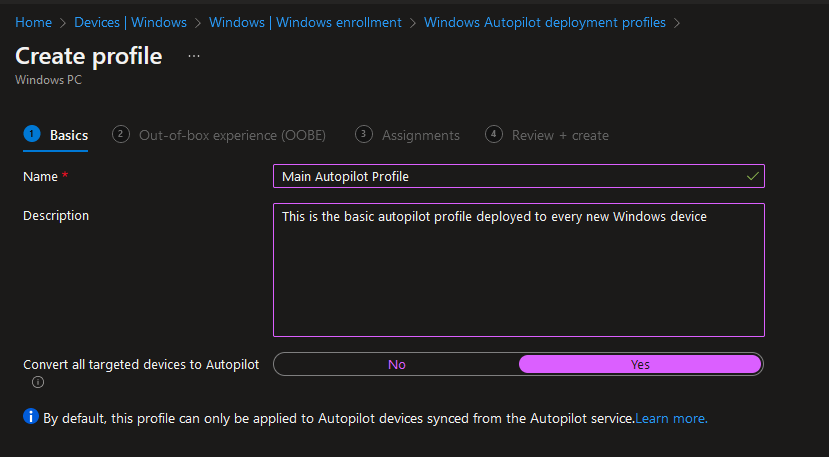The width and height of the screenshot is (829, 457).
Task: Click the step 4 circle icon
Action: [493, 134]
